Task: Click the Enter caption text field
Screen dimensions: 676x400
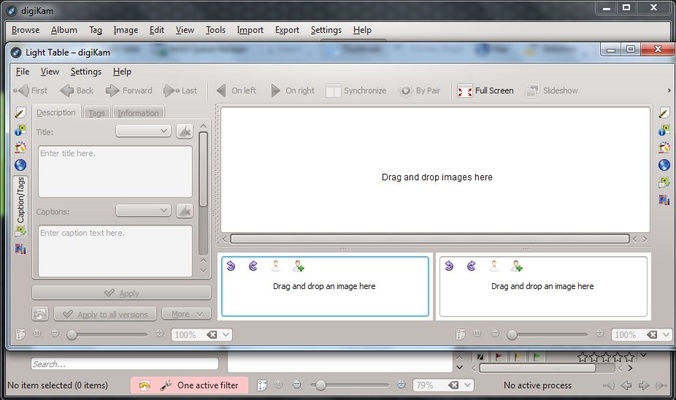Action: click(115, 250)
